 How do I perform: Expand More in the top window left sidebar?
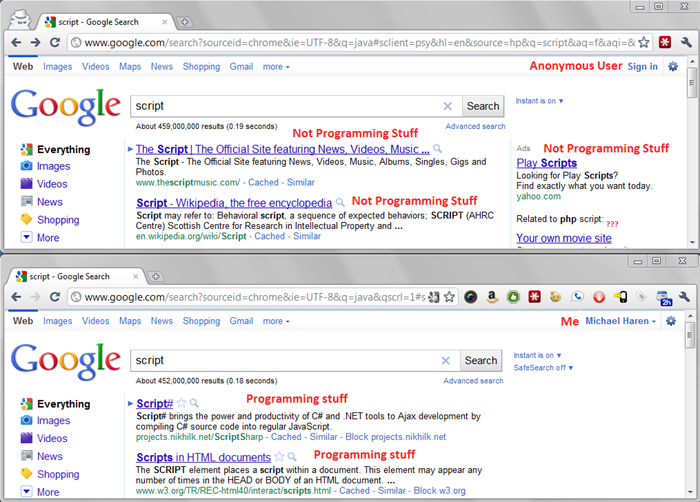tap(40, 237)
